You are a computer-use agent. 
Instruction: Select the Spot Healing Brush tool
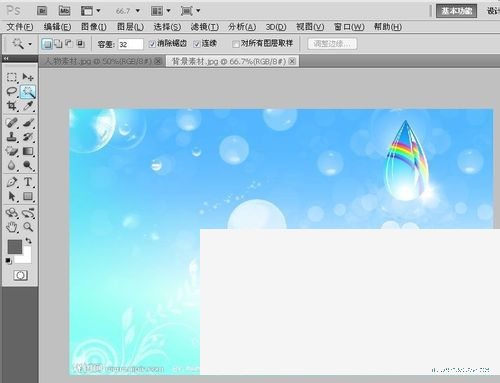[x=12, y=123]
